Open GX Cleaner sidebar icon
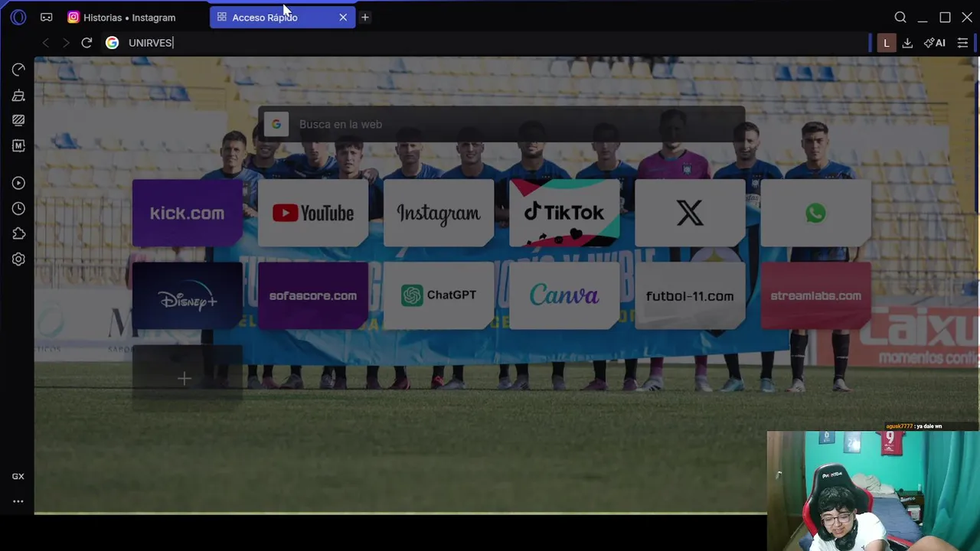This screenshot has height=551, width=980. pos(18,95)
